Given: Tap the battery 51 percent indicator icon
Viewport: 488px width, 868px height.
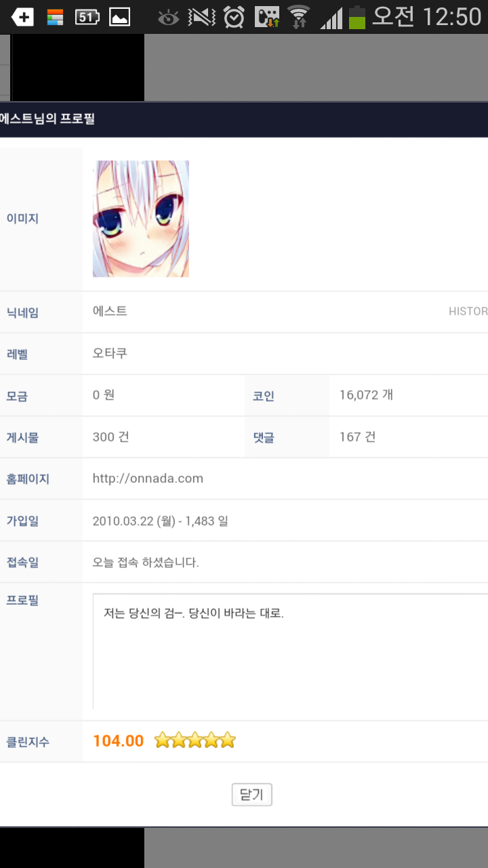Looking at the screenshot, I should (x=87, y=17).
